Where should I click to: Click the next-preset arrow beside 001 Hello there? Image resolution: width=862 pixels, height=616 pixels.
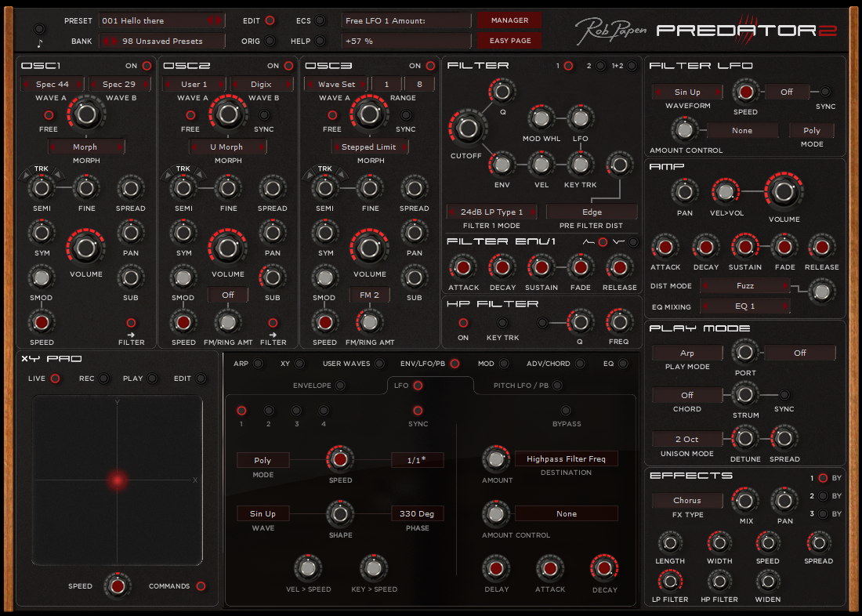(220, 20)
